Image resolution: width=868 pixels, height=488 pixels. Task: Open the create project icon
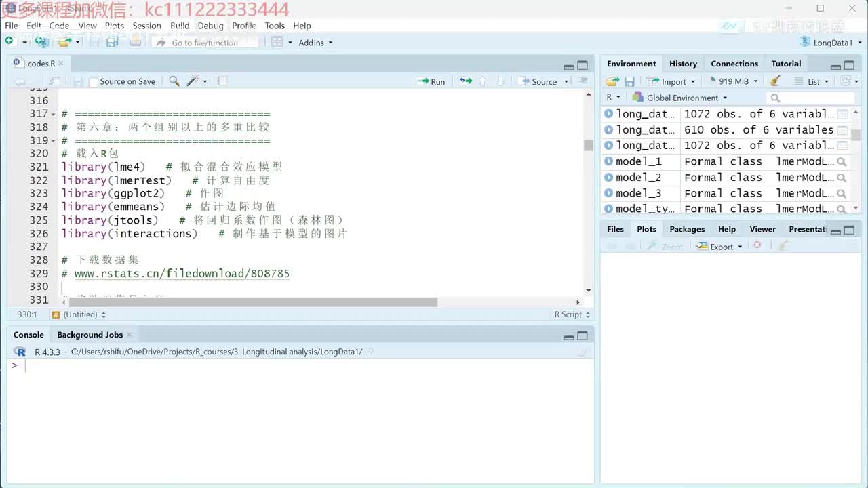point(41,42)
